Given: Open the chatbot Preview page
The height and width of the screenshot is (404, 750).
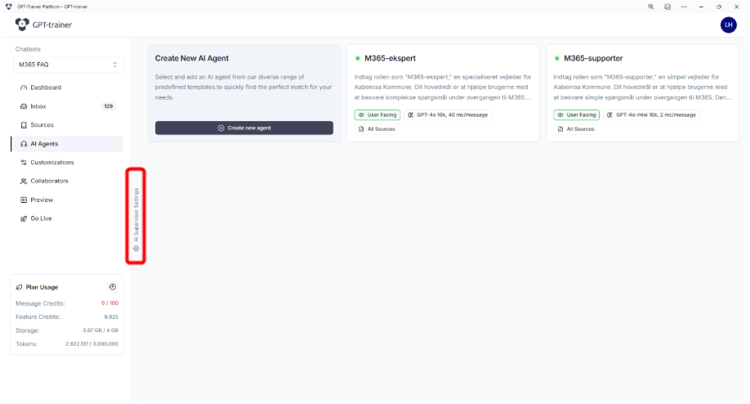Looking at the screenshot, I should (67, 199).
